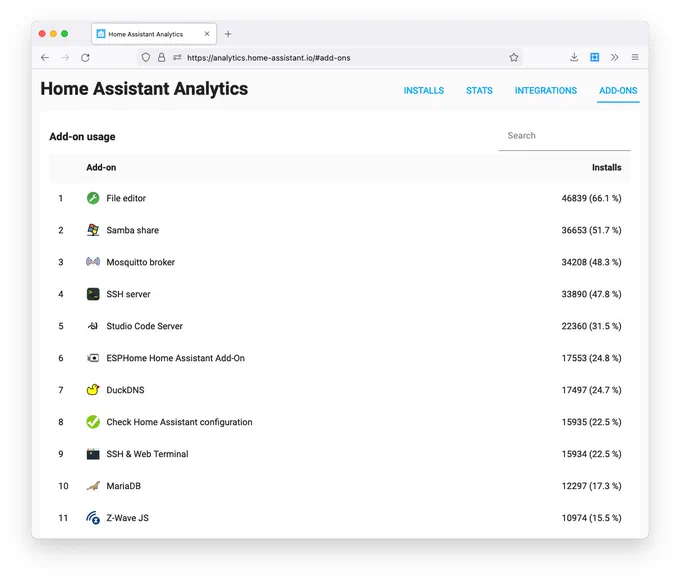Click the blue extension toolbar icon

coord(595,57)
